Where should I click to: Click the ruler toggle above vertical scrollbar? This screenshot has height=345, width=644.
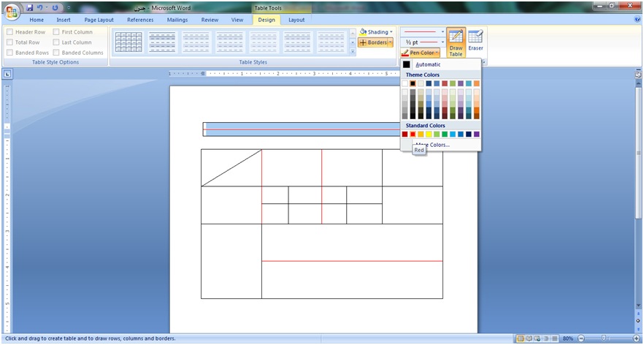[x=638, y=75]
